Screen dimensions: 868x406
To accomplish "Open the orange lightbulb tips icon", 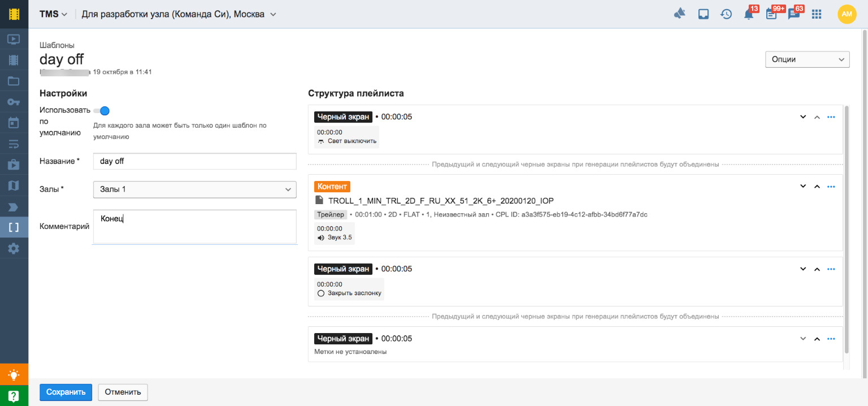I will (14, 374).
